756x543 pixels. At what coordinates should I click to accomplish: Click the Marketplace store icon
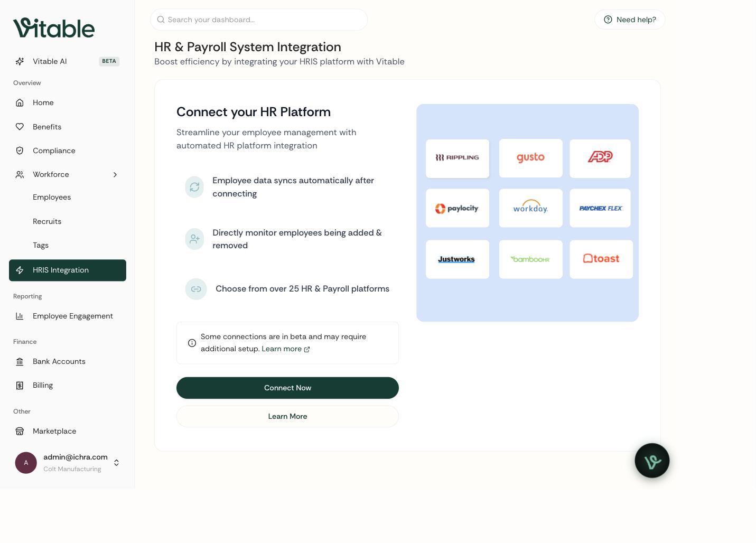point(20,431)
